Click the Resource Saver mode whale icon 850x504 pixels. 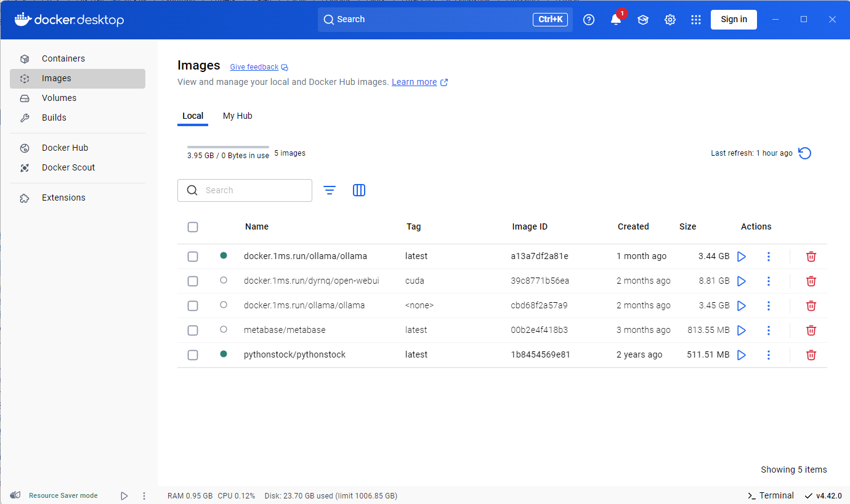pos(15,495)
